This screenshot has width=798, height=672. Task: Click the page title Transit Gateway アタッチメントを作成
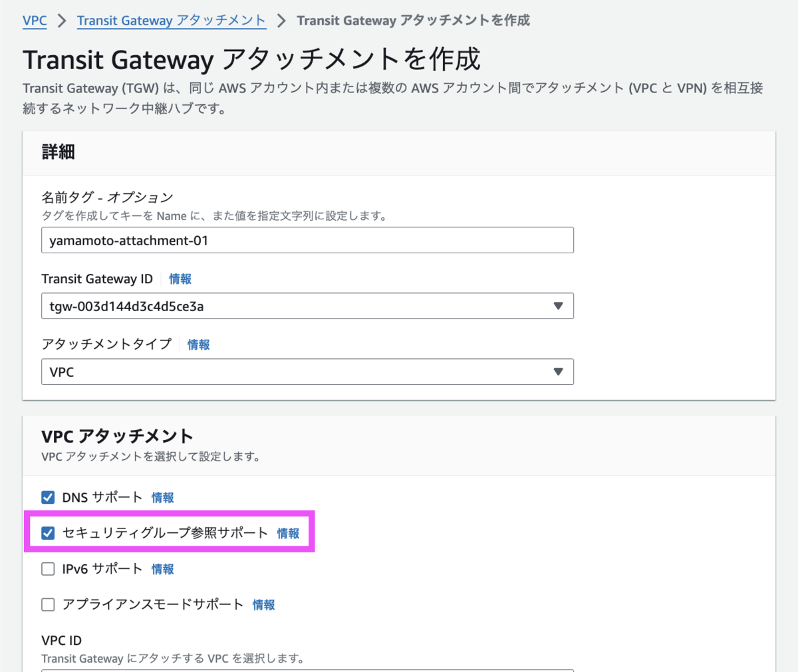click(251, 59)
